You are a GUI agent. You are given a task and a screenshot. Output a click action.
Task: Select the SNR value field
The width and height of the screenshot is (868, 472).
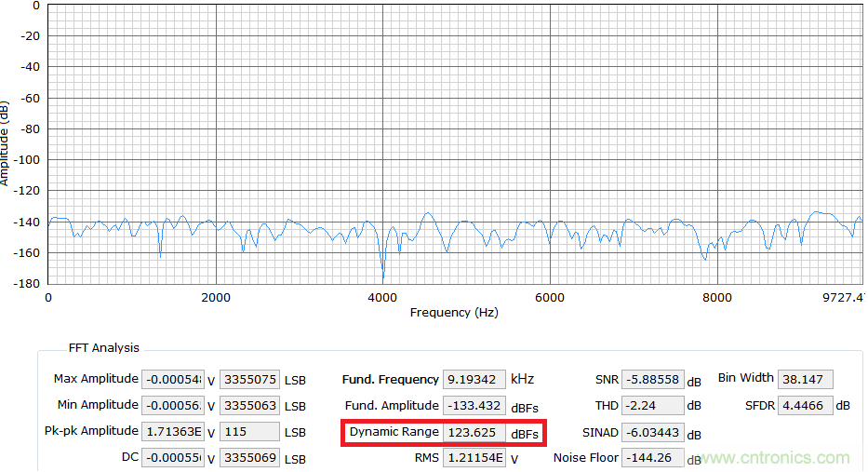coord(653,380)
